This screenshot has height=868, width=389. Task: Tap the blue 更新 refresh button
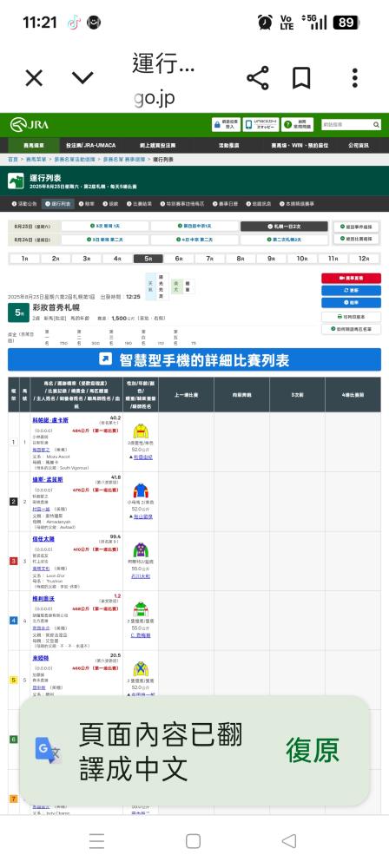pyautogui.click(x=352, y=290)
